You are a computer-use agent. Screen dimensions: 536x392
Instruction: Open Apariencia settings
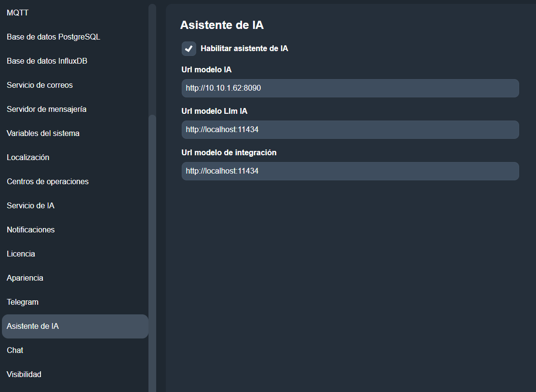coord(25,278)
